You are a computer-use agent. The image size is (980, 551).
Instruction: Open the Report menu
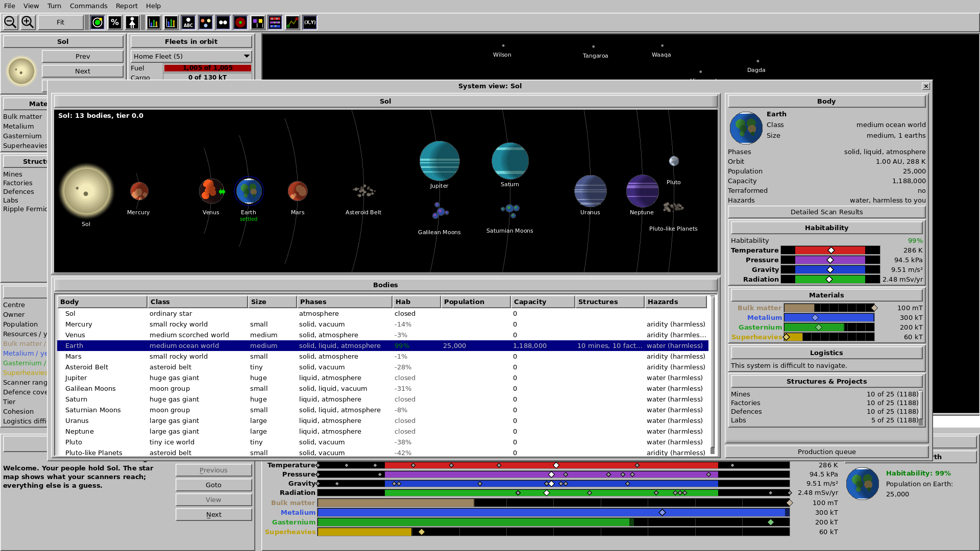[127, 6]
